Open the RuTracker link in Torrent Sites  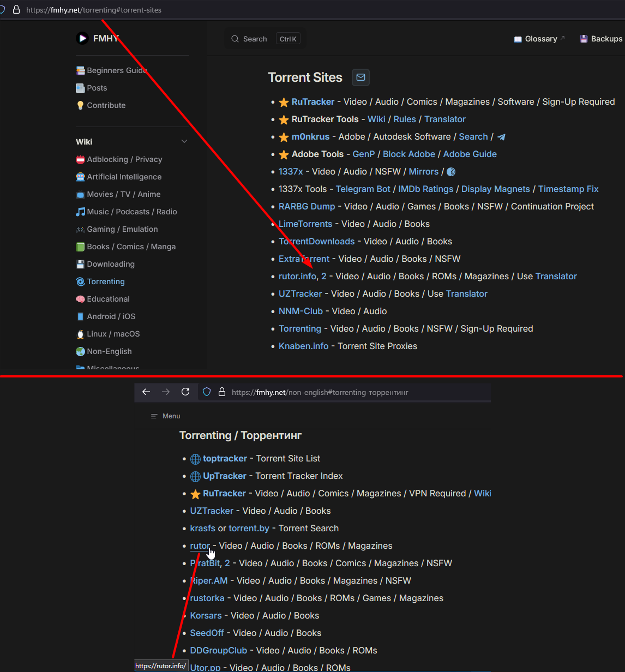point(313,101)
